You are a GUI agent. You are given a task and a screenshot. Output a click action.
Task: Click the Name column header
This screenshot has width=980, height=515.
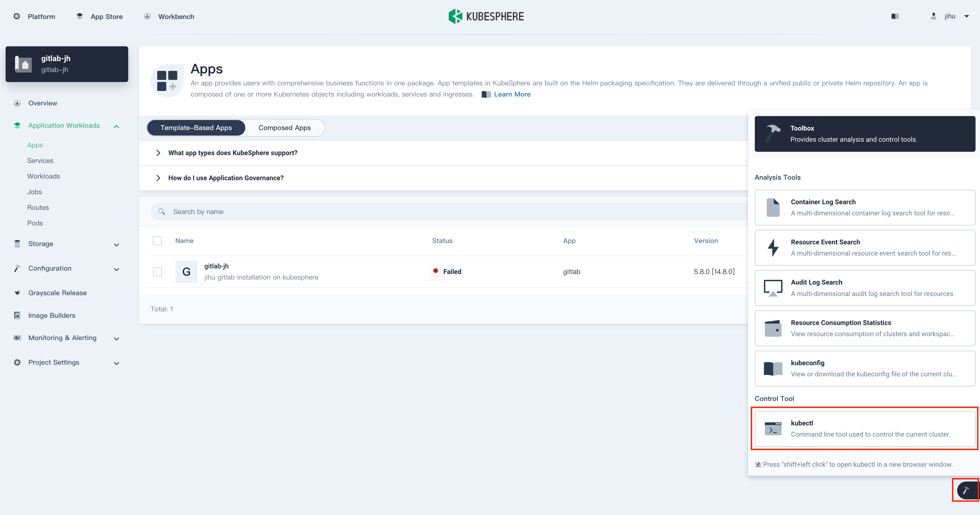coord(185,241)
